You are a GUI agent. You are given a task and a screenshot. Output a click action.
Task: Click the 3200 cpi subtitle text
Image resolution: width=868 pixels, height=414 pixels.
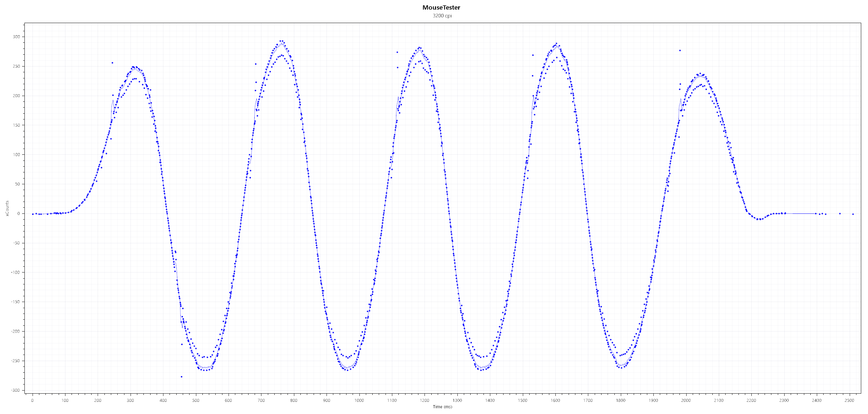click(442, 16)
